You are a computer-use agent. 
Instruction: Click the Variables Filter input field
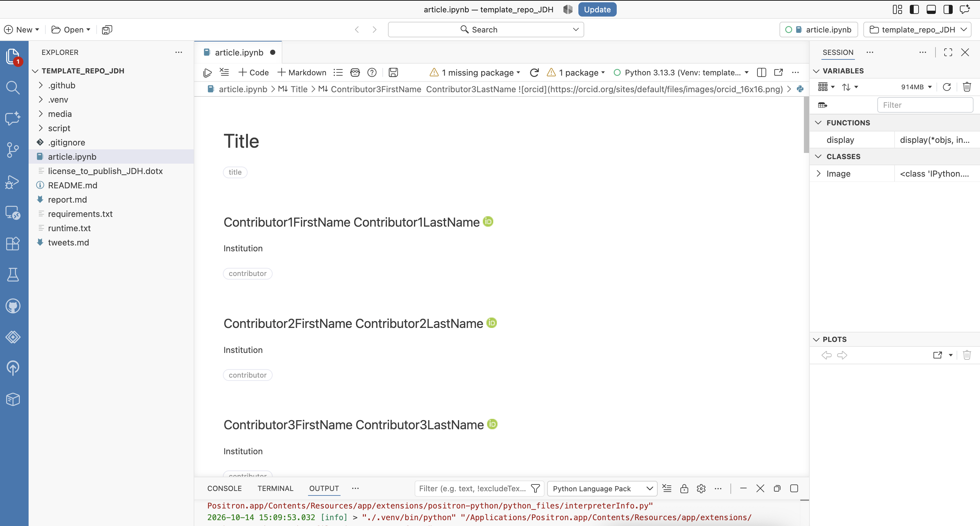[925, 105]
